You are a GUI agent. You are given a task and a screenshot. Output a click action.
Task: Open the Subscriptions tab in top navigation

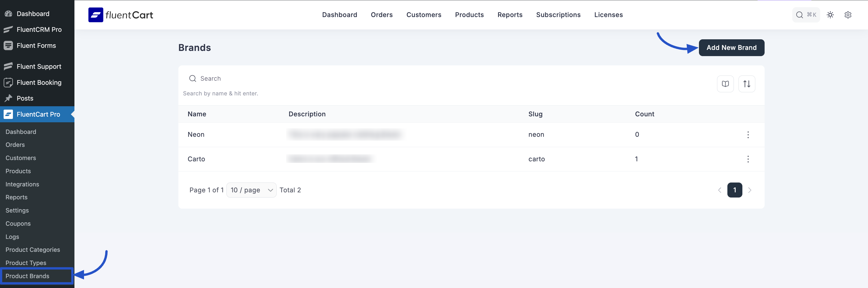[558, 15]
